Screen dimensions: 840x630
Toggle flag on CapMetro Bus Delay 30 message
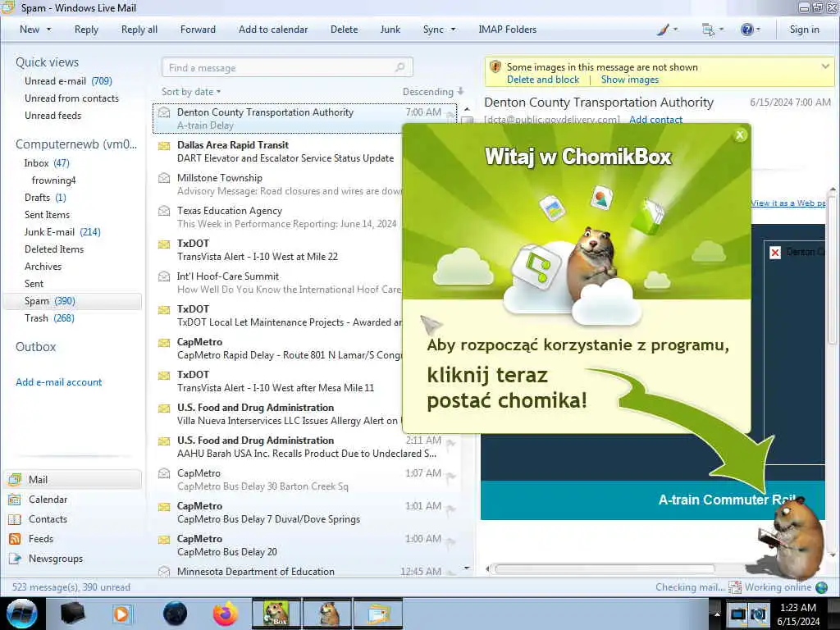[450, 476]
